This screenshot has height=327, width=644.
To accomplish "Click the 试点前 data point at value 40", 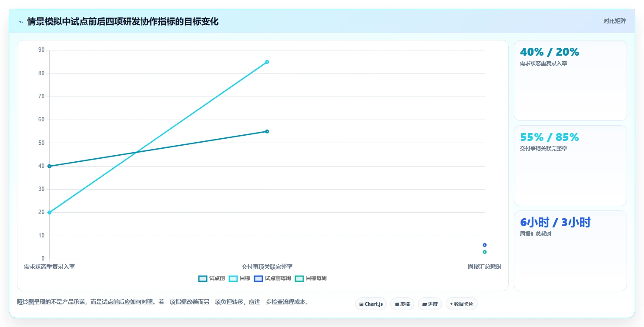I will (49, 166).
